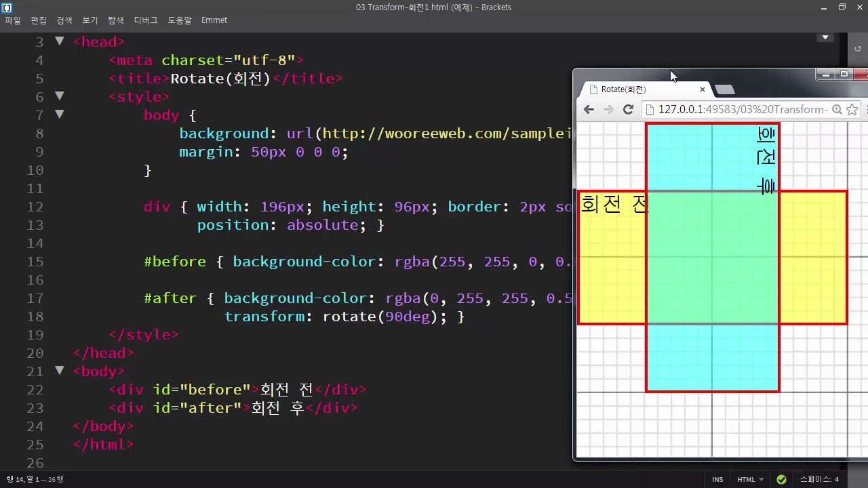Collapse the body rule fold arrow on line 7
The height and width of the screenshot is (488, 868).
(60, 115)
